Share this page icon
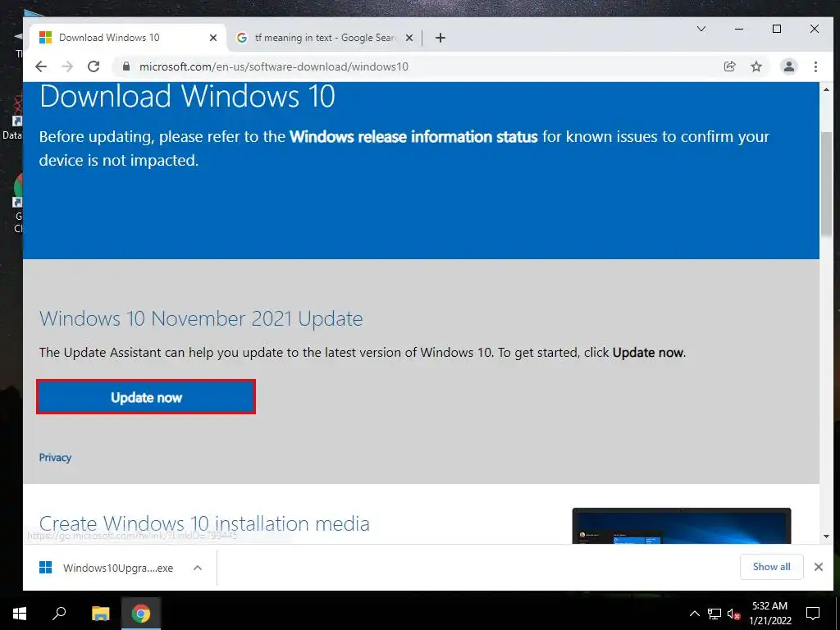840x630 pixels. point(729,66)
